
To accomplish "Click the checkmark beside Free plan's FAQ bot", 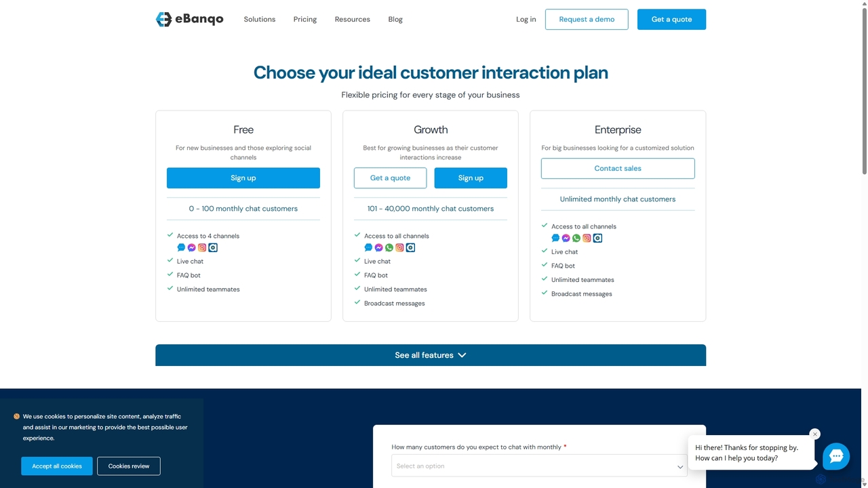I will [170, 274].
